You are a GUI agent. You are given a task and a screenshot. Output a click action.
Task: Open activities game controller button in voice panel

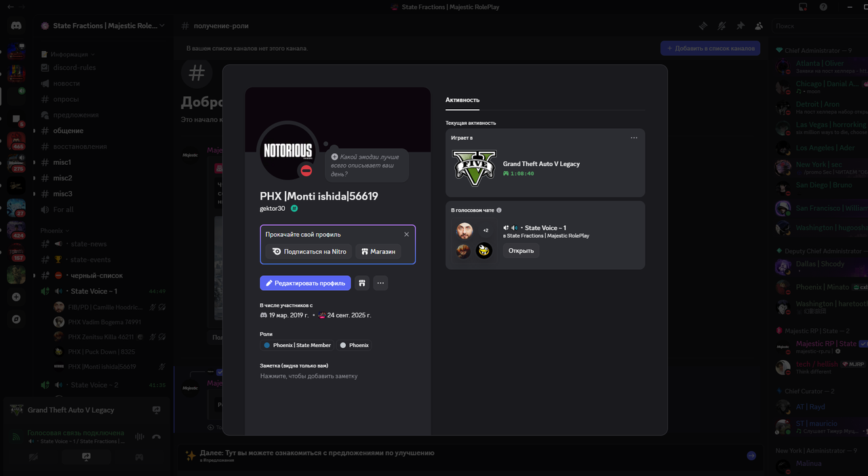(x=139, y=457)
